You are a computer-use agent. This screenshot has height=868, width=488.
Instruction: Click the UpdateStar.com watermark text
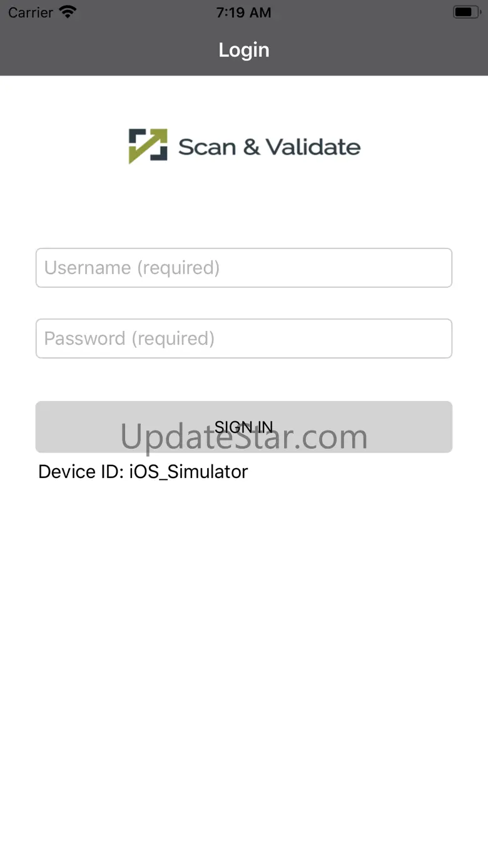(244, 436)
